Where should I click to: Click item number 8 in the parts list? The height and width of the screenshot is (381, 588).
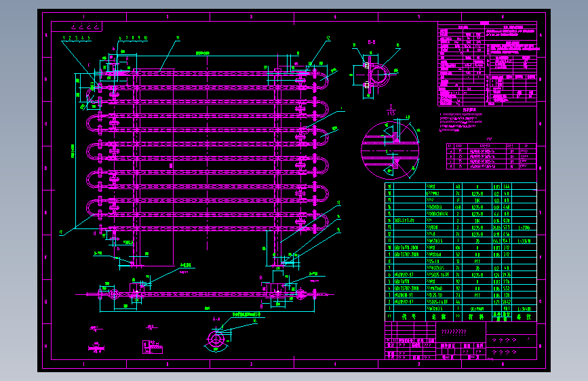coord(389,262)
